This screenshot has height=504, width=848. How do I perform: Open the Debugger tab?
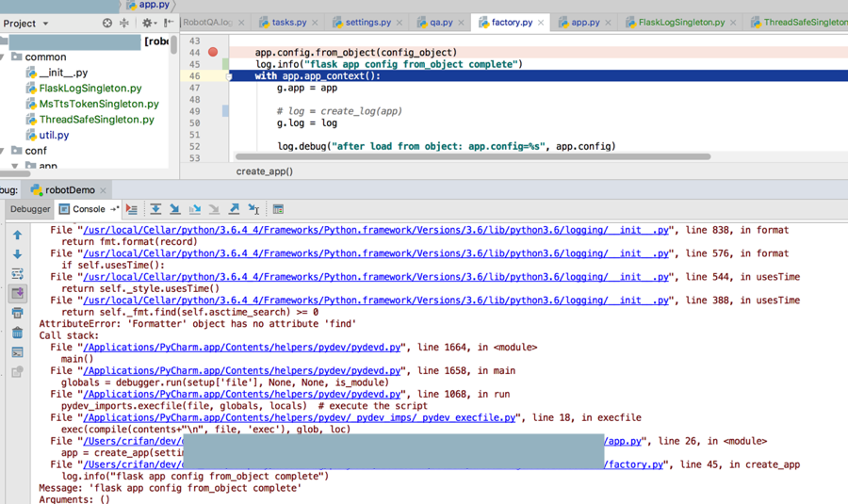(x=30, y=209)
